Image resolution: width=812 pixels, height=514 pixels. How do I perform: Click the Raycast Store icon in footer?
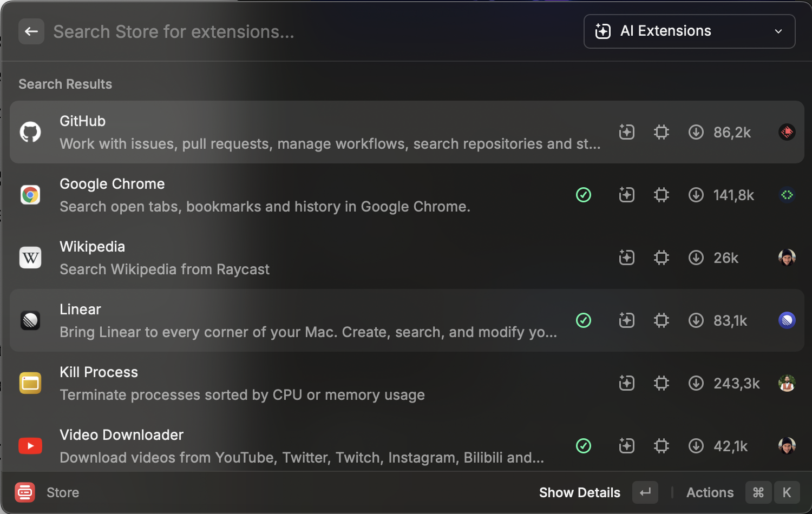(x=25, y=492)
